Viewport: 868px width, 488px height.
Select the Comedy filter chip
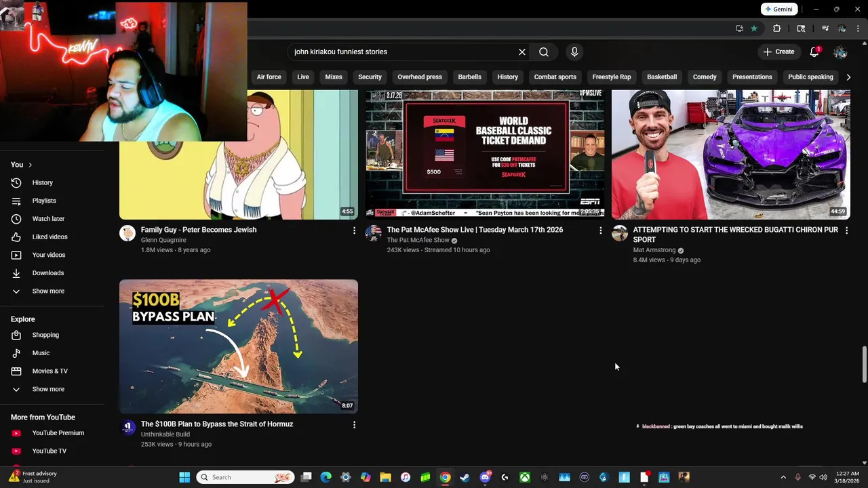705,77
